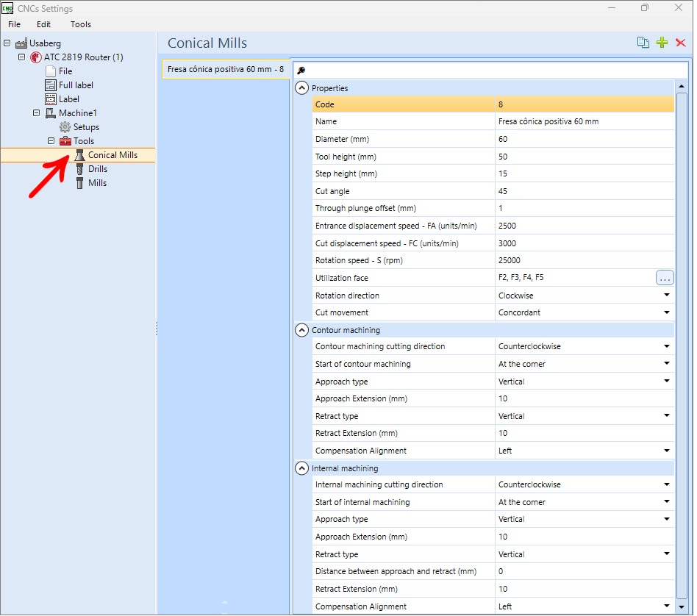The height and width of the screenshot is (616, 697).
Task: Click the CNCs Settings app icon in title bar
Action: click(x=7, y=8)
